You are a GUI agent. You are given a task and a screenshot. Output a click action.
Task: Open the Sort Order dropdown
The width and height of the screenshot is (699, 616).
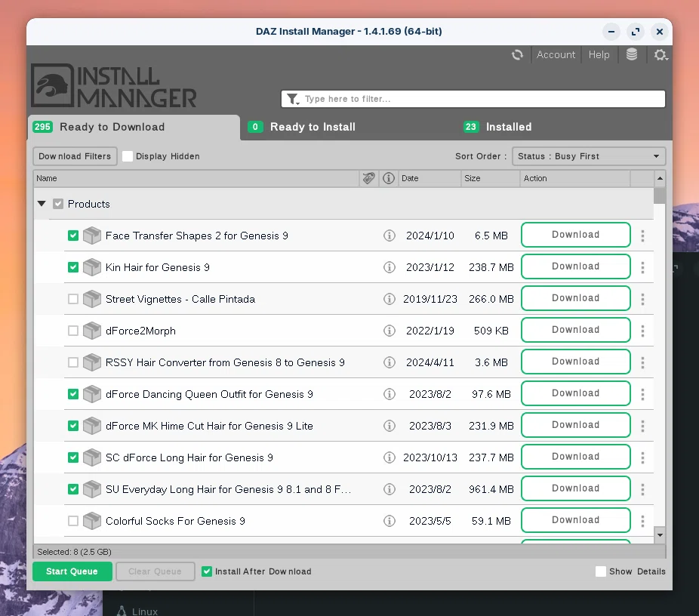[589, 156]
